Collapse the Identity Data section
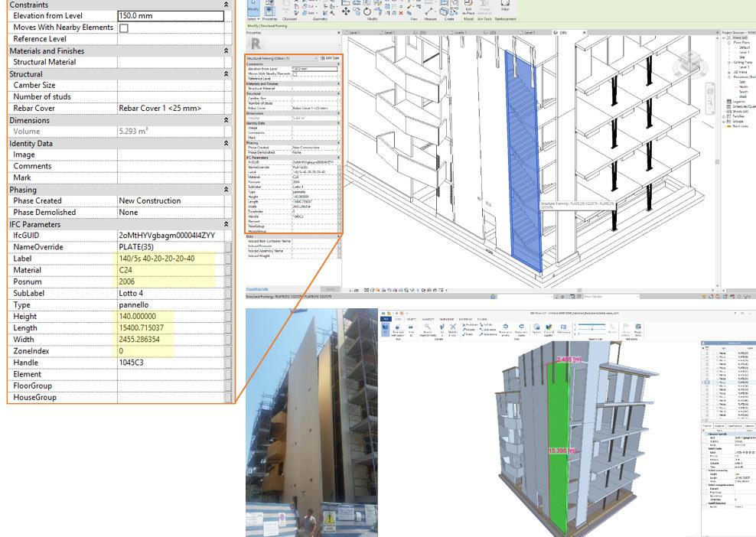 226,143
